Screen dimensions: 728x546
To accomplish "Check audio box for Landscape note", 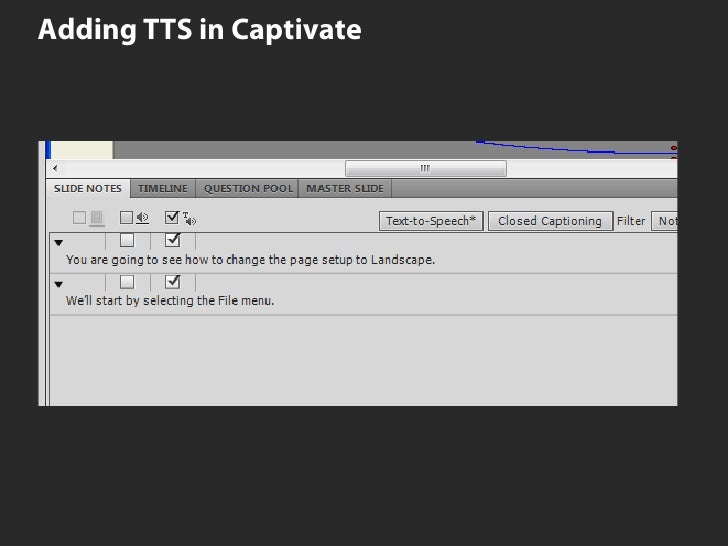I will pyautogui.click(x=127, y=240).
